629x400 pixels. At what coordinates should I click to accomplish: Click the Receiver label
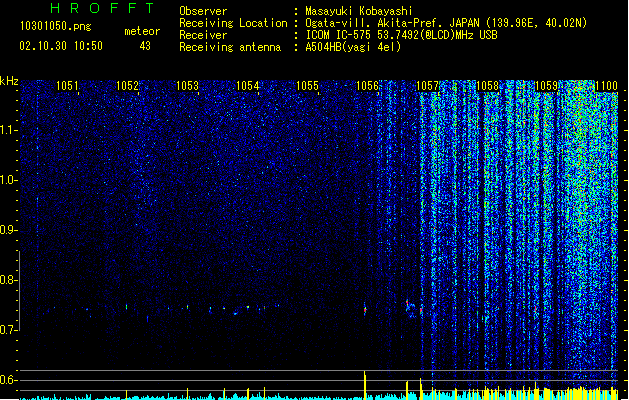[x=203, y=35]
